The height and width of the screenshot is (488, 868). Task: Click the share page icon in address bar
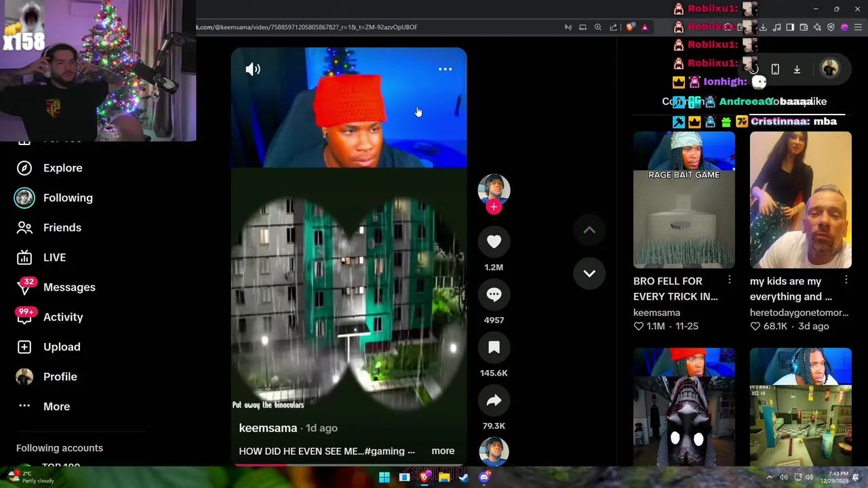614,27
